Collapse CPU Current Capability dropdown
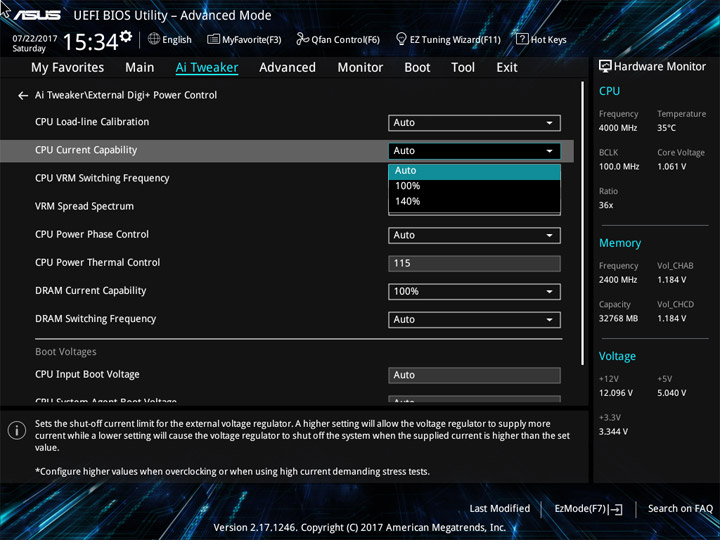This screenshot has width=720, height=540. pos(474,151)
